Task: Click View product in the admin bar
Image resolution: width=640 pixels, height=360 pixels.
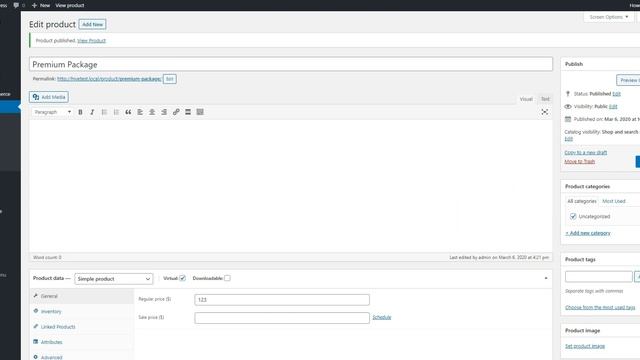Action: (70, 5)
